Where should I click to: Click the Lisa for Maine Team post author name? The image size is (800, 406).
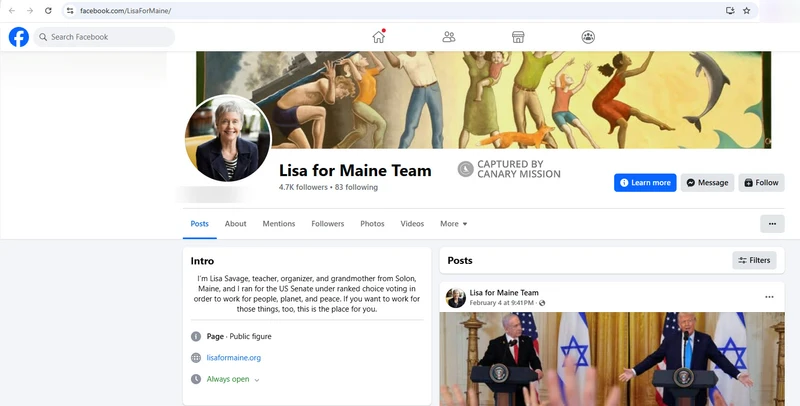[x=504, y=293]
